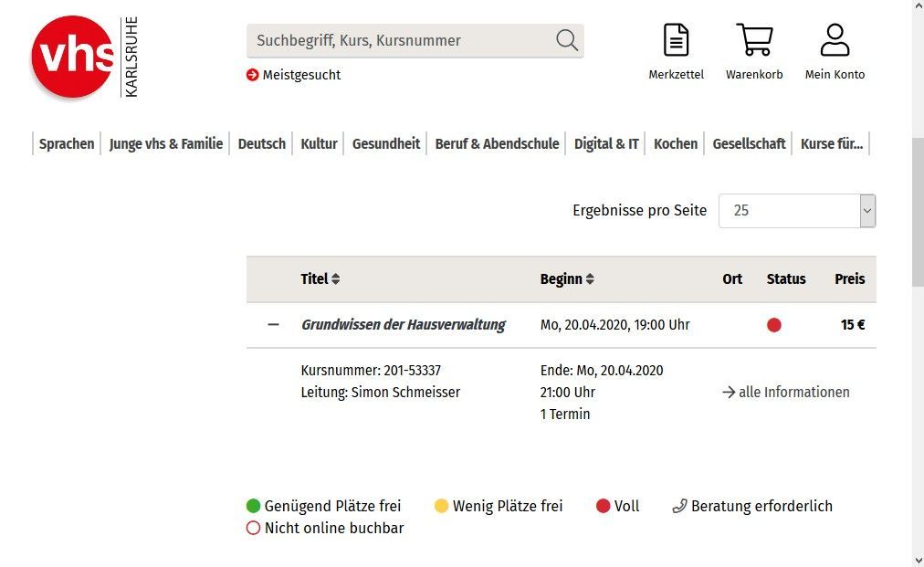
Task: Select the Digital & IT menu
Action: coord(606,143)
